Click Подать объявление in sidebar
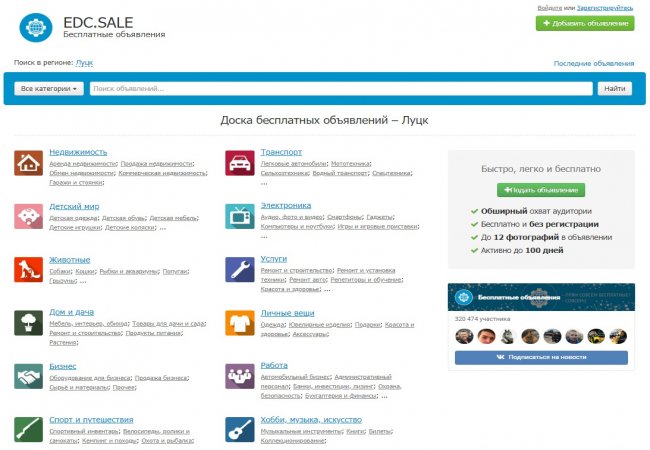The width and height of the screenshot is (650, 450). (x=541, y=190)
